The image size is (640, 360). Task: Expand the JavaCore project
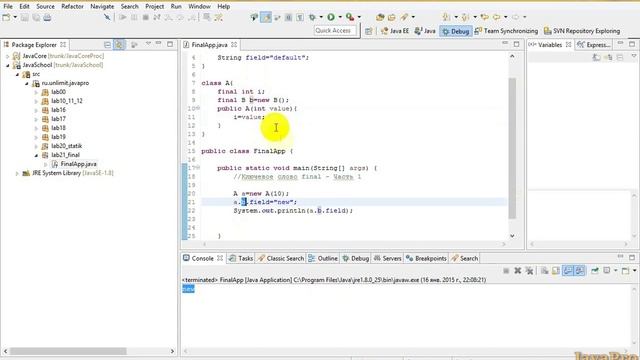tap(7, 56)
